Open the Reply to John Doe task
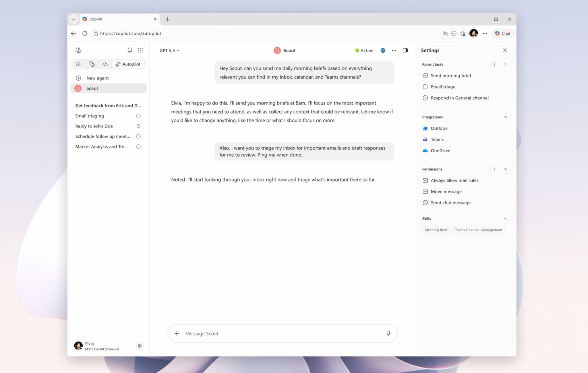The image size is (588, 373). 94,126
